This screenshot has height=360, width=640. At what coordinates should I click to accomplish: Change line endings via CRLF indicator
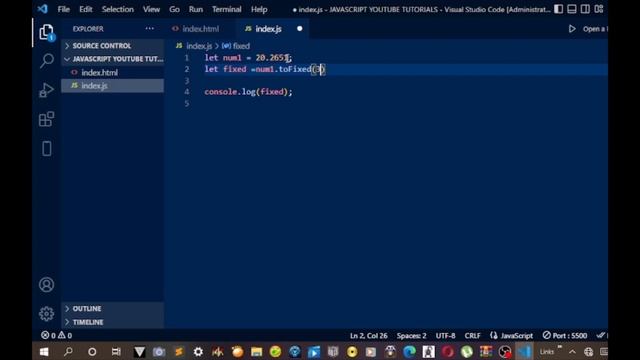pyautogui.click(x=472, y=336)
